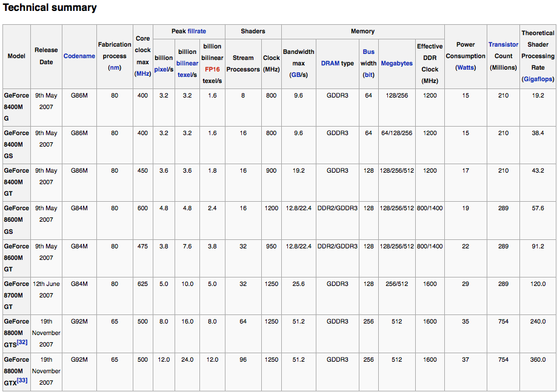The height and width of the screenshot is (392, 557).
Task: Click the 96 stream processors value
Action: 243,360
